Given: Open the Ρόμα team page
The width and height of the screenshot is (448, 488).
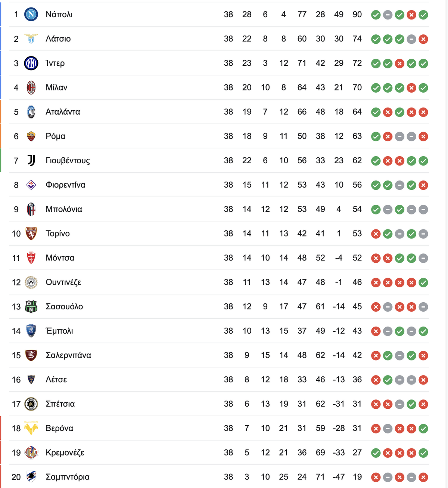Looking at the screenshot, I should tap(55, 136).
